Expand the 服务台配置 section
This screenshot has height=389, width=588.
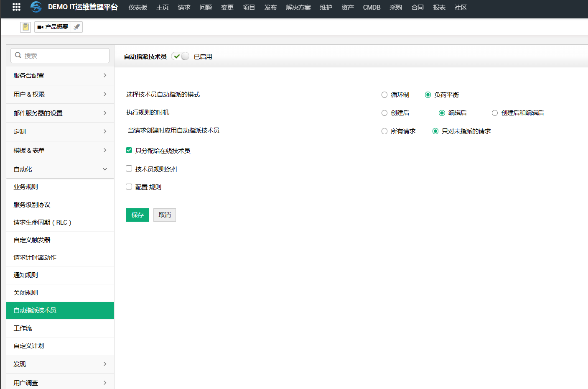click(x=60, y=76)
